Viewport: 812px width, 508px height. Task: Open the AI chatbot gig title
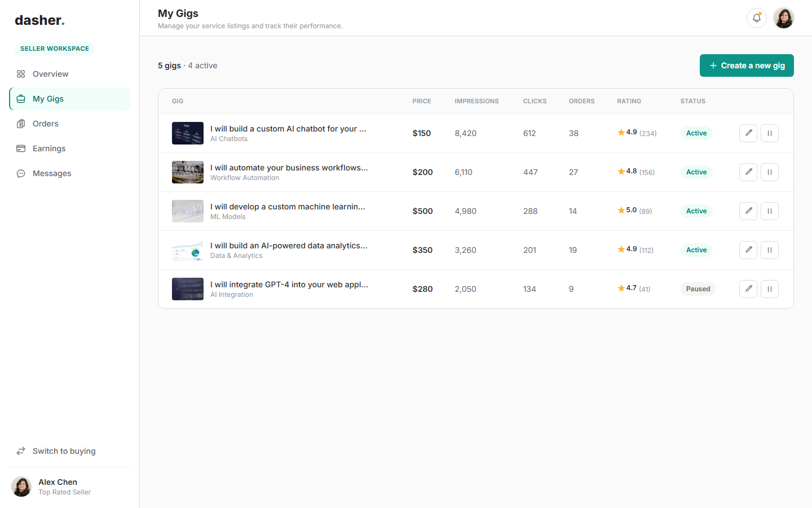point(288,129)
